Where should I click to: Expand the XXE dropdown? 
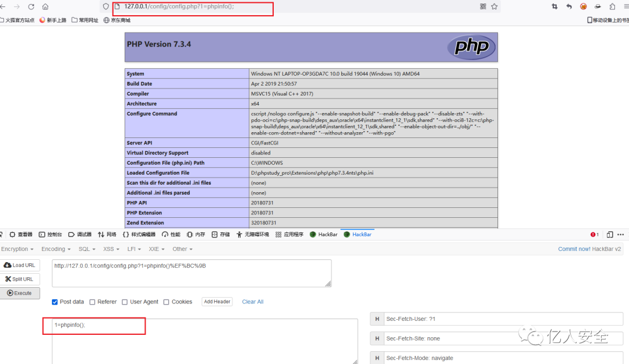pyautogui.click(x=157, y=249)
